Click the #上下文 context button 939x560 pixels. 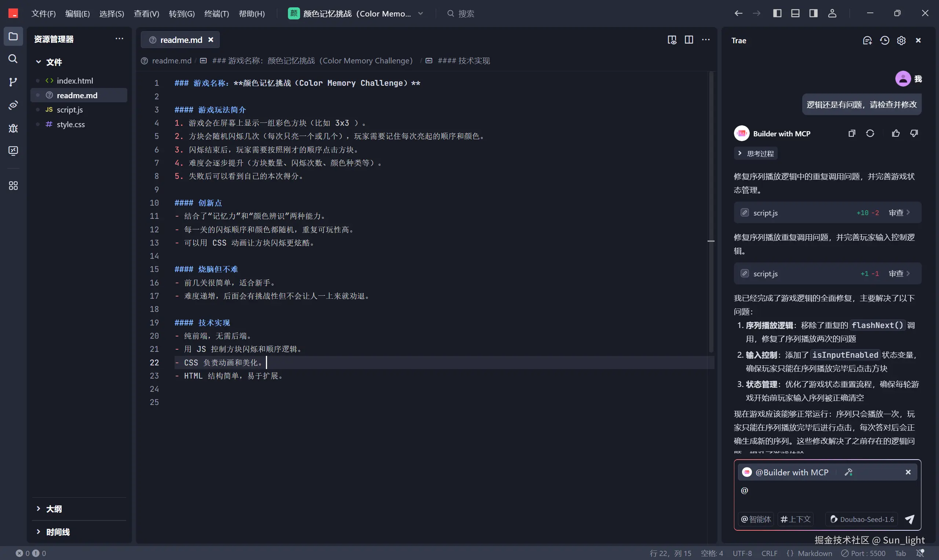(x=796, y=519)
